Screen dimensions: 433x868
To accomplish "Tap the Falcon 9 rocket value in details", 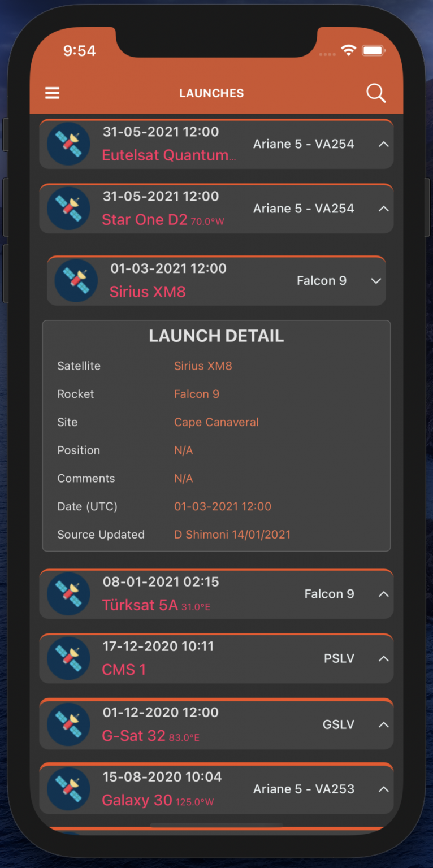I will point(197,394).
